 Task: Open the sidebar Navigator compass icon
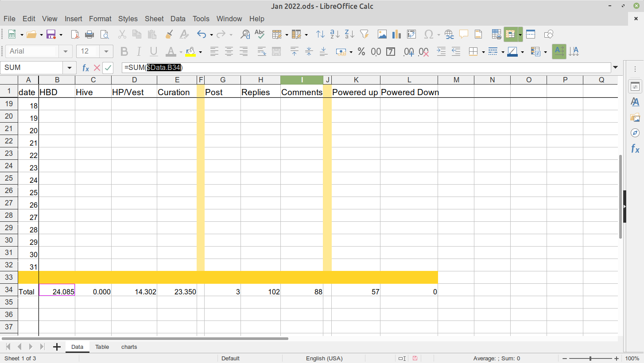point(635,133)
